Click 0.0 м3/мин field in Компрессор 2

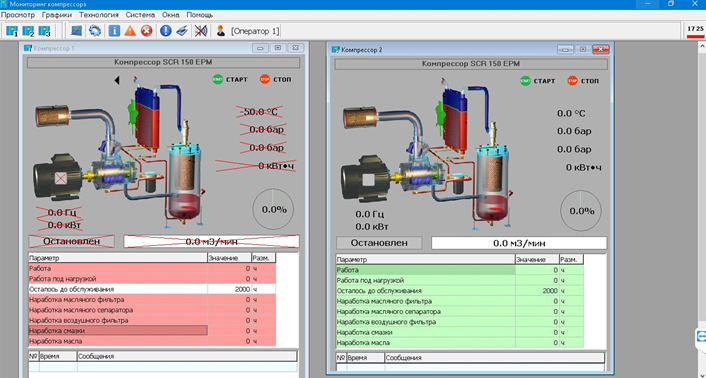point(519,243)
